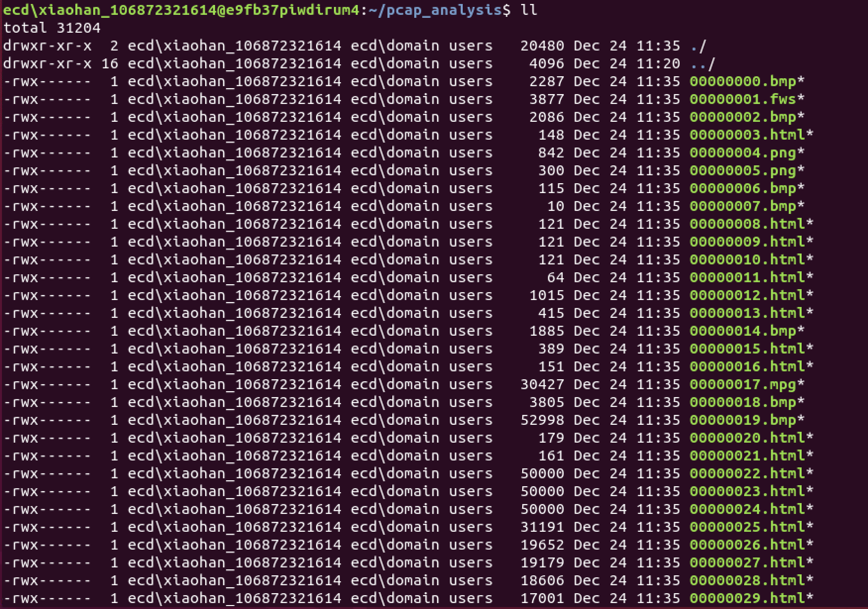Select file name 00000011.html

click(x=747, y=277)
